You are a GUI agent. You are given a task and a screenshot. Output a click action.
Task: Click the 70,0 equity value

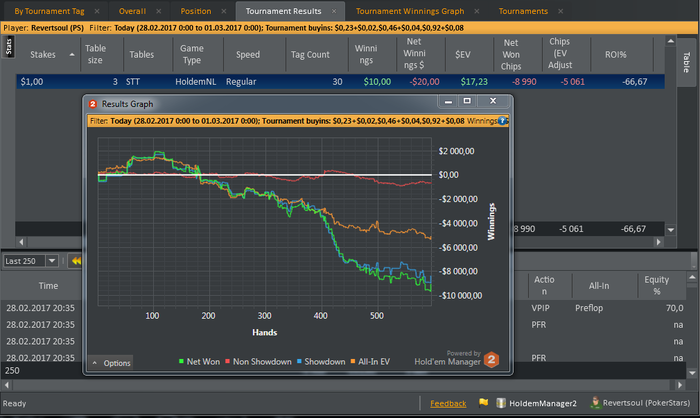coord(675,308)
